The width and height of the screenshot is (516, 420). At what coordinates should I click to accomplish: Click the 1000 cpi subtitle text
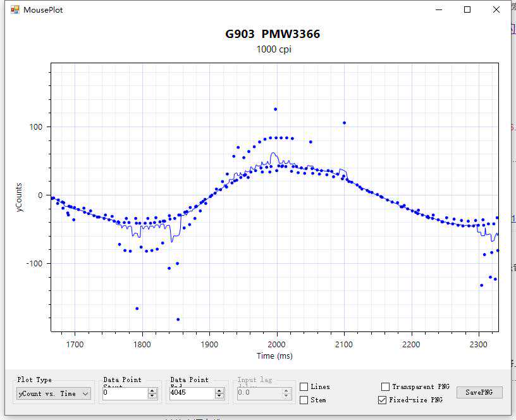click(274, 49)
